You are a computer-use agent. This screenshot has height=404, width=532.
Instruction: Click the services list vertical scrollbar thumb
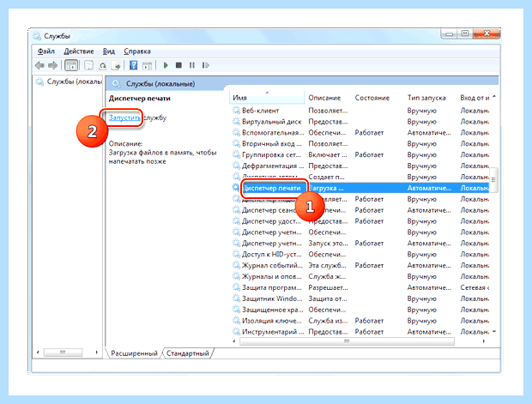493,180
